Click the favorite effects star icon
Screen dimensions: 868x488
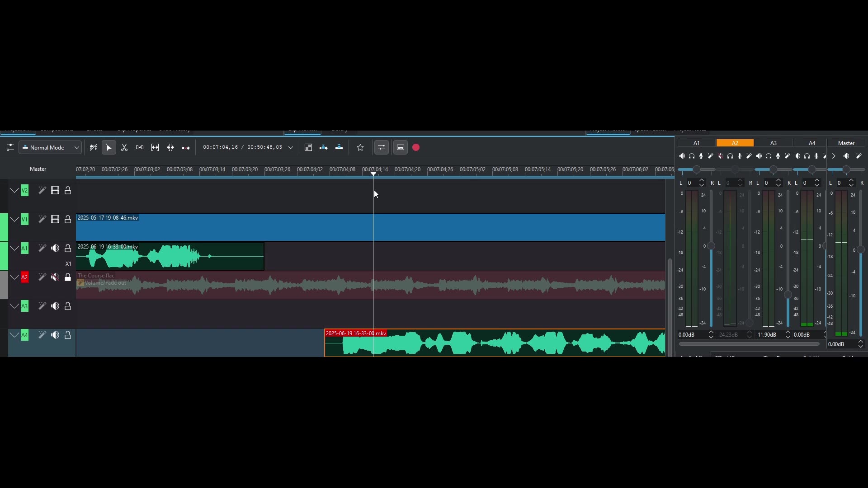pyautogui.click(x=360, y=147)
